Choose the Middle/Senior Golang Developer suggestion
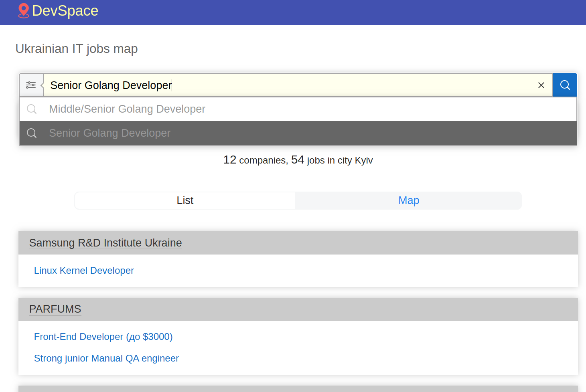The image size is (586, 392). (x=127, y=109)
